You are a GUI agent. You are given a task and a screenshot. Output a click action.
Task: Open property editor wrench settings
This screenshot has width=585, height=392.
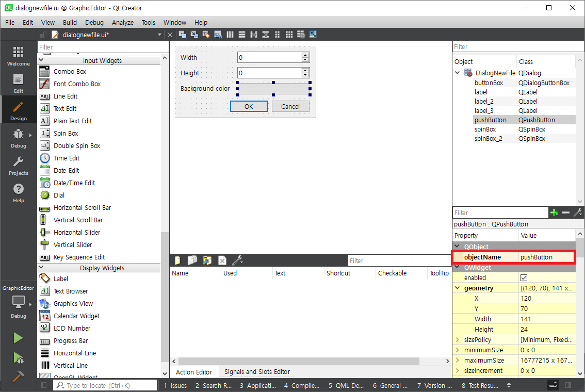point(578,213)
